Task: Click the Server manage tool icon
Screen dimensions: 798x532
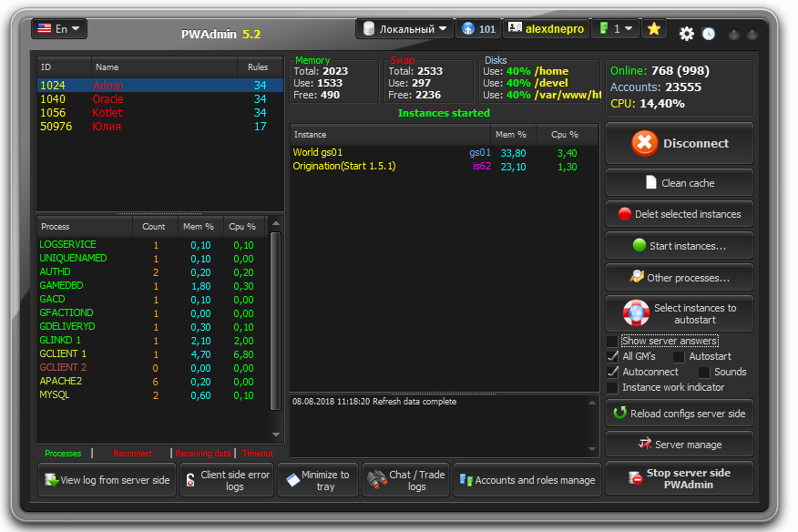Action: pyautogui.click(x=645, y=444)
